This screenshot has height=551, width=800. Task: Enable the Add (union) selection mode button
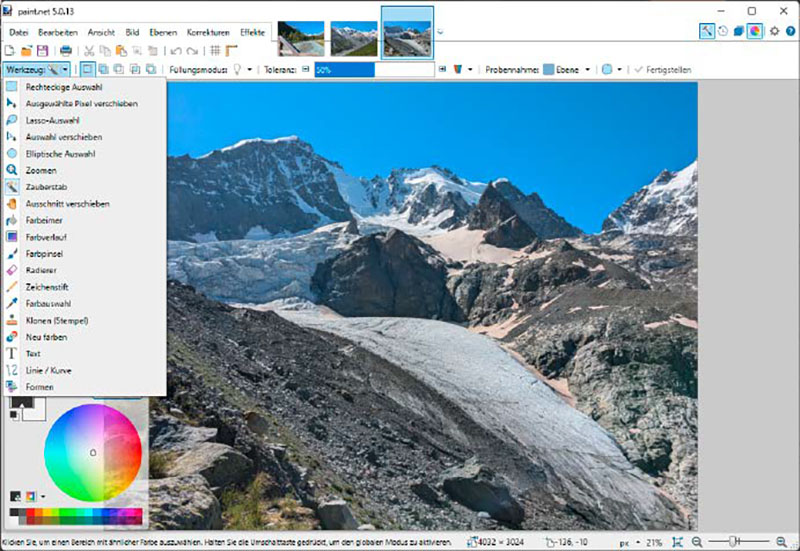(x=104, y=69)
